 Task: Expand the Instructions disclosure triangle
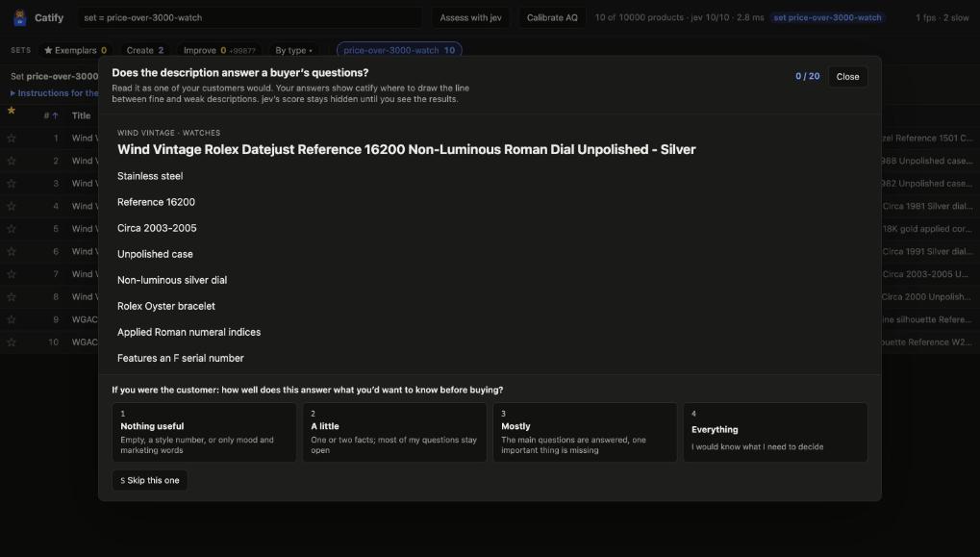tap(13, 93)
